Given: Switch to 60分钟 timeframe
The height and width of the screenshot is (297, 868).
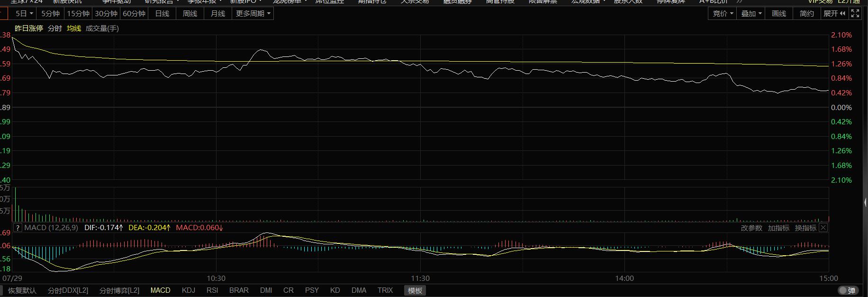Looking at the screenshot, I should pos(134,14).
